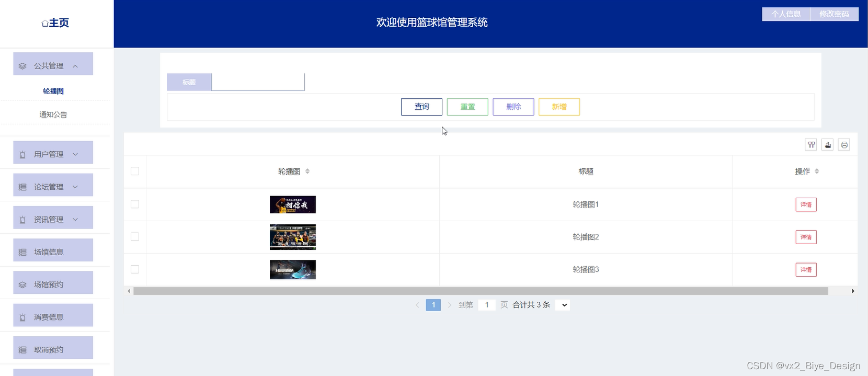Toggle the select-all header checkbox

click(135, 171)
